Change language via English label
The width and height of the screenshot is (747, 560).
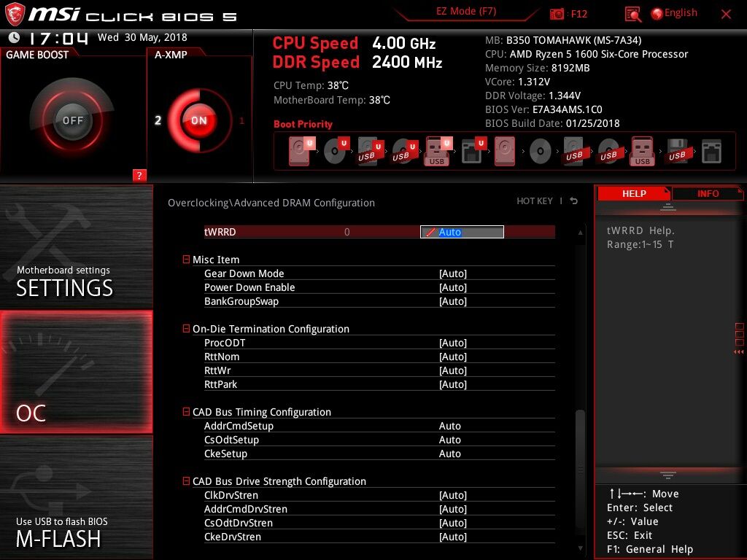click(x=681, y=13)
